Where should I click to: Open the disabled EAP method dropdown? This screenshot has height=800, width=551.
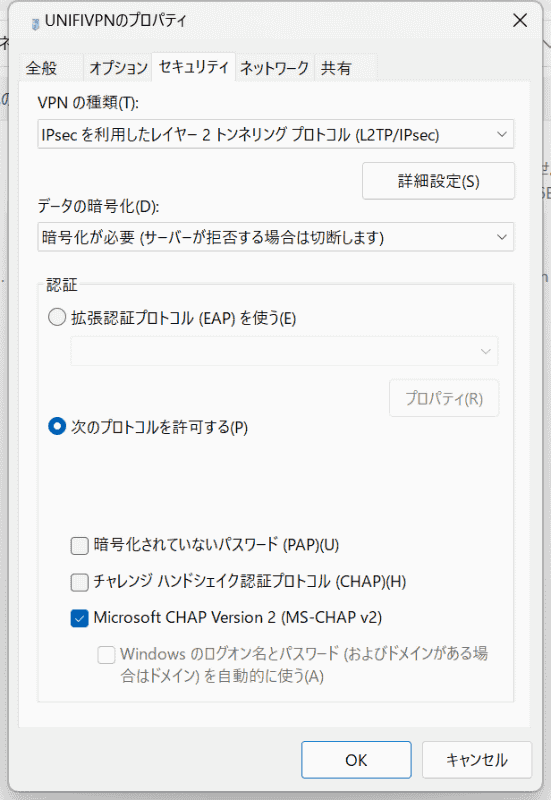pyautogui.click(x=284, y=351)
